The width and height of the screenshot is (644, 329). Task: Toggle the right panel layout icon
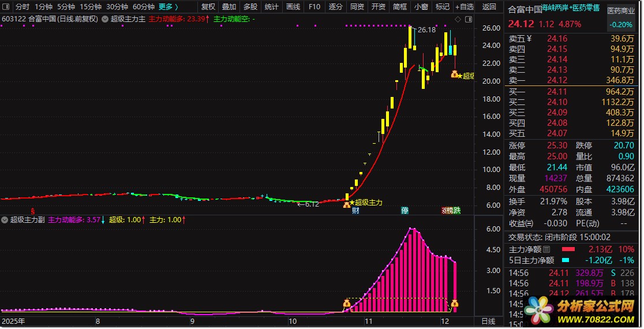pyautogui.click(x=469, y=18)
